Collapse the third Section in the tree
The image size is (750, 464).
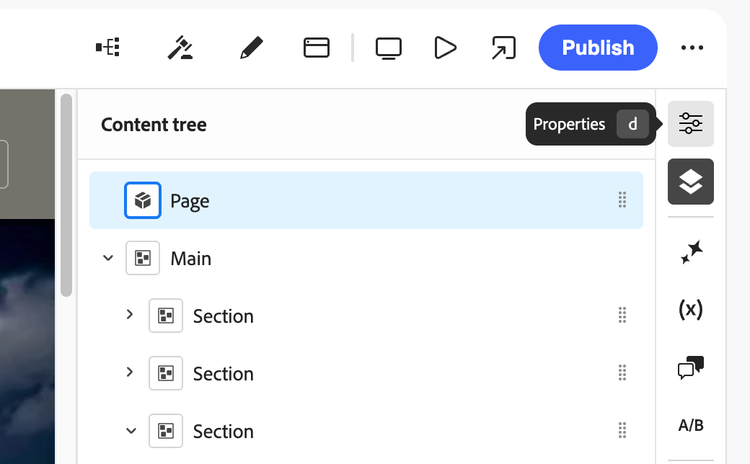pos(130,431)
